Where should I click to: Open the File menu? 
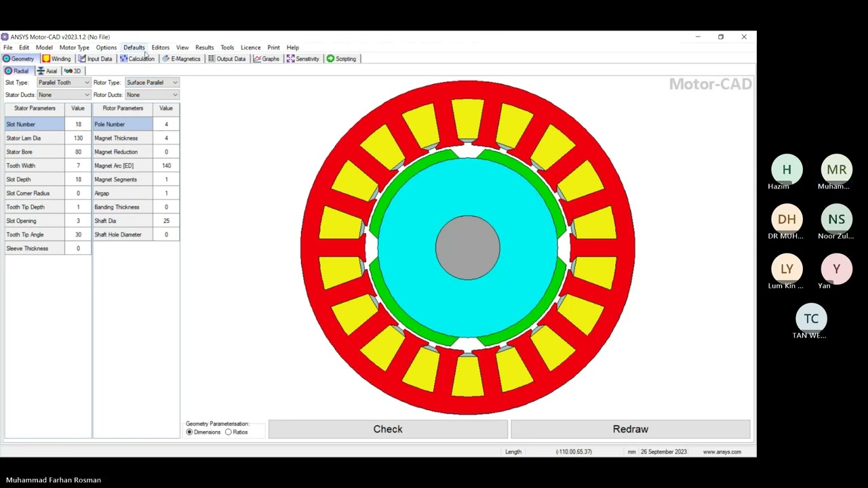(8, 47)
